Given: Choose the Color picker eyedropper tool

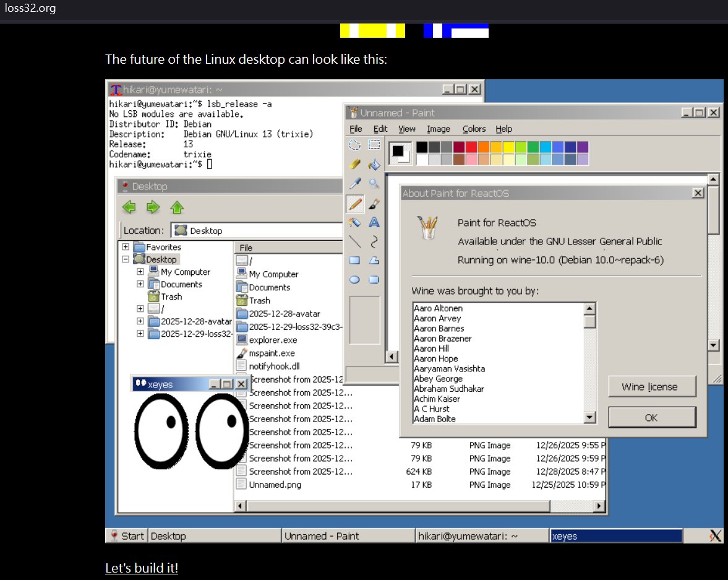Looking at the screenshot, I should [355, 183].
